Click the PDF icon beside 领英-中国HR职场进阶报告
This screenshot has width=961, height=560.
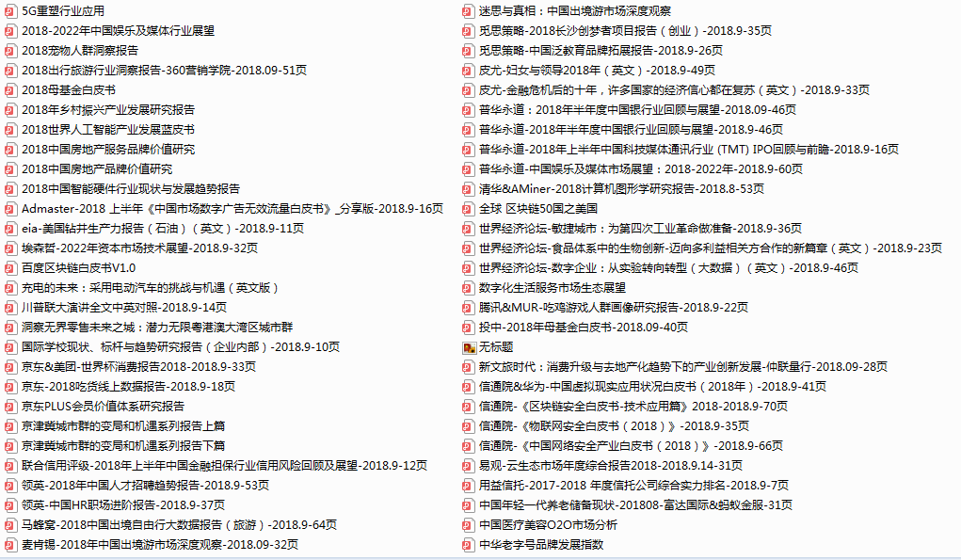(x=10, y=505)
